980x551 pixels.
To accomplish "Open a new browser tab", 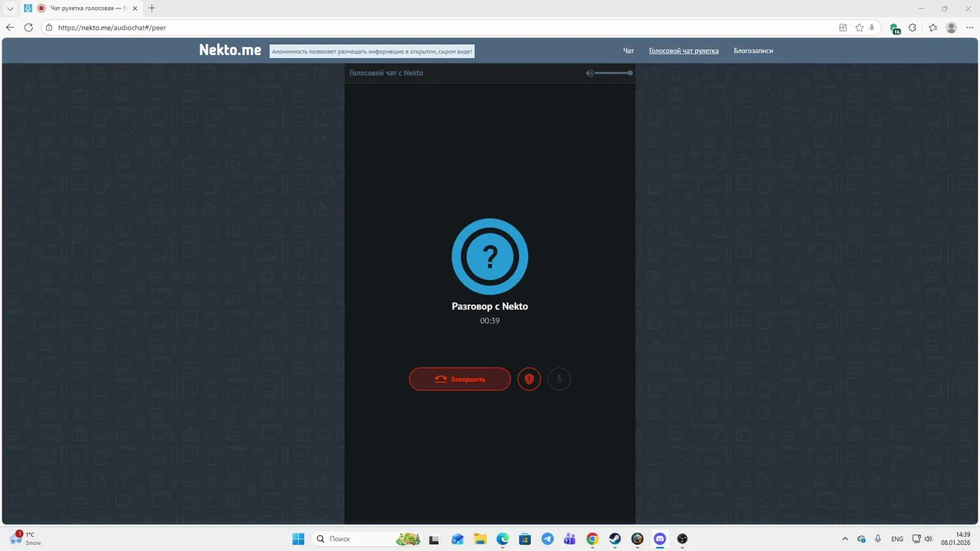I will 152,8.
